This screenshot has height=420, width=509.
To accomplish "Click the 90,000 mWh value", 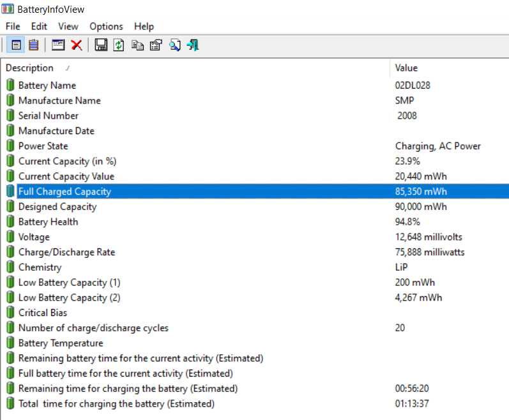I will click(x=421, y=206).
